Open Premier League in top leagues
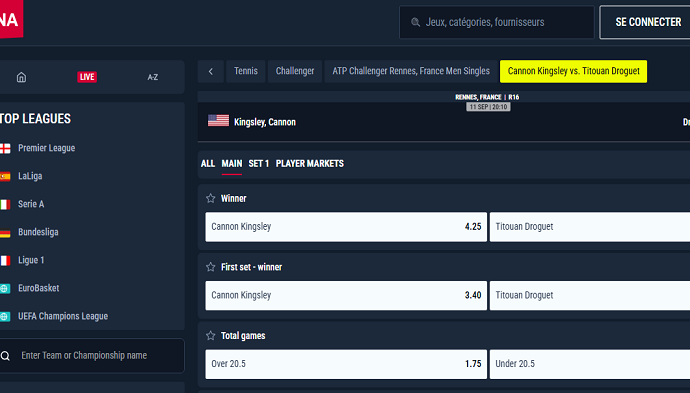 pos(46,148)
